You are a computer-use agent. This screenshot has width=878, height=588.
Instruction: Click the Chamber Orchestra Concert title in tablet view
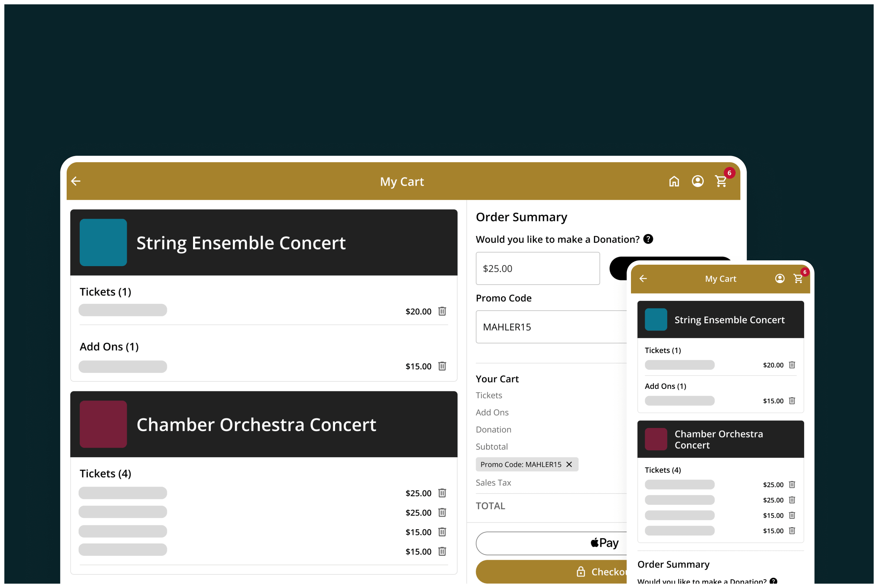256,424
